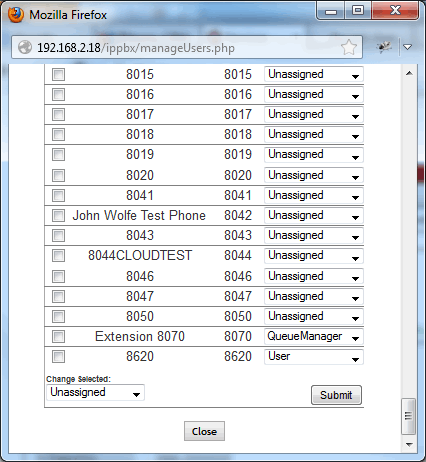Open the role dropdown for 8044
The width and height of the screenshot is (426, 462).
pos(314,256)
